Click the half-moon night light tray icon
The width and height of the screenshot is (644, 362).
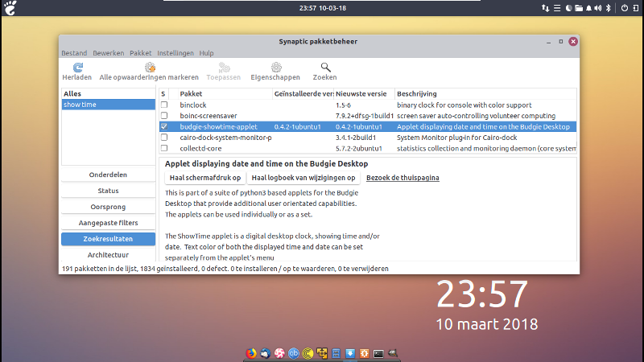pyautogui.click(x=568, y=8)
